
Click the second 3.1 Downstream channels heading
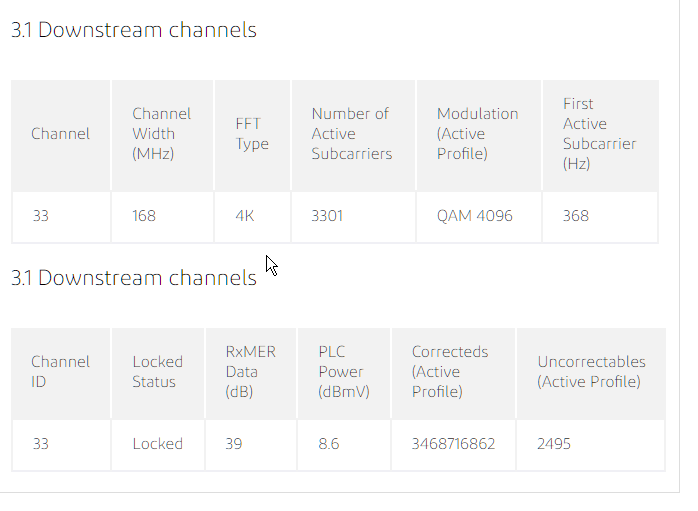[x=134, y=279]
